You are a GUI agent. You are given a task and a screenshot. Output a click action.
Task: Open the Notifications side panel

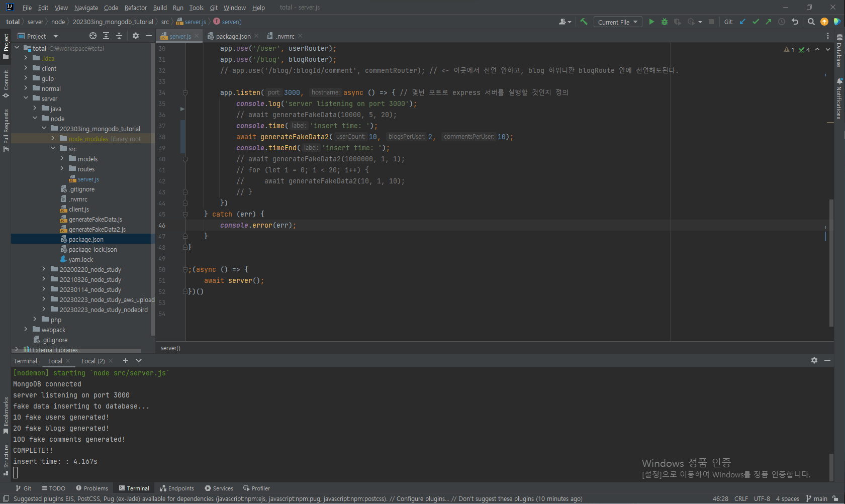[839, 98]
